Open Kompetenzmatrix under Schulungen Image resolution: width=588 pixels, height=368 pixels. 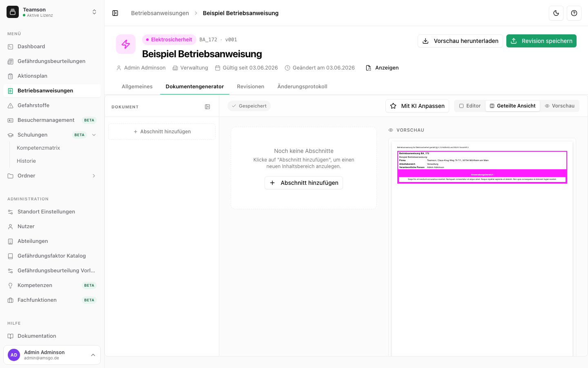pos(38,148)
